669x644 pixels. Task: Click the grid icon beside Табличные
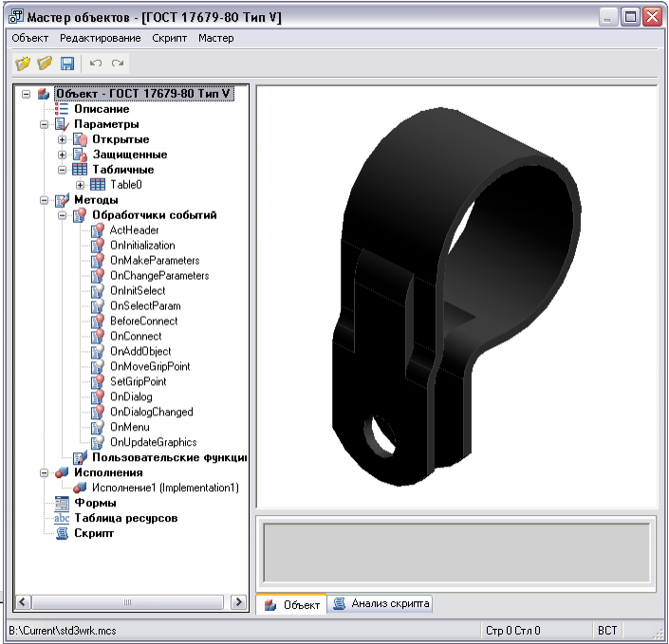pyautogui.click(x=80, y=170)
